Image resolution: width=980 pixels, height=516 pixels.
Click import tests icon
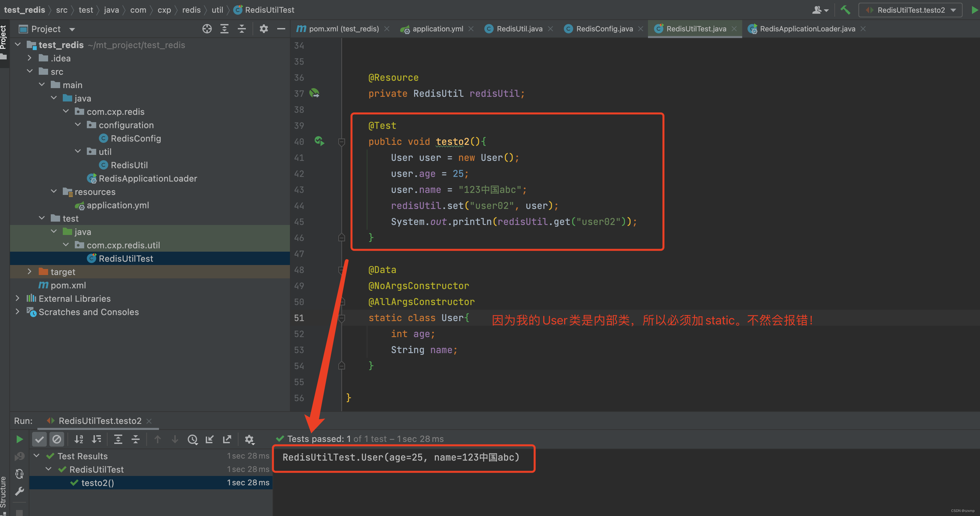(210, 440)
